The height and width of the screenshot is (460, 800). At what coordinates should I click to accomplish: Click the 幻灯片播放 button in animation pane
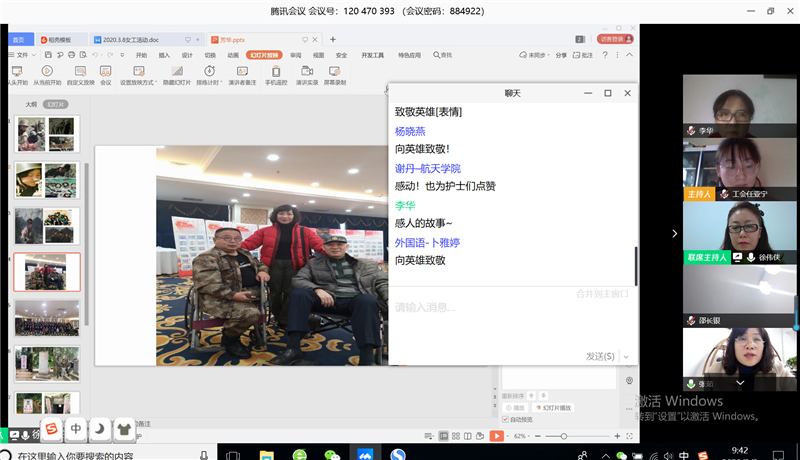coord(553,407)
